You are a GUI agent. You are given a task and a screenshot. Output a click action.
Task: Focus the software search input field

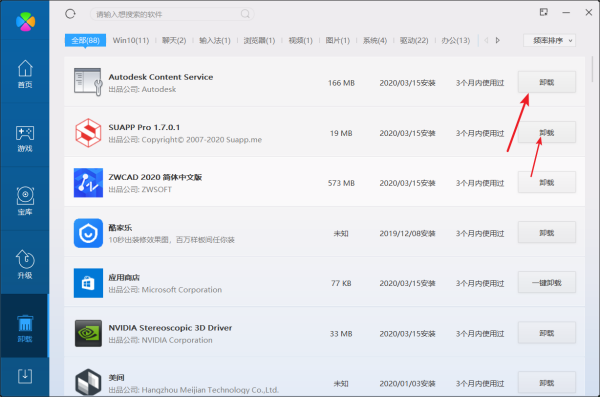(x=172, y=14)
